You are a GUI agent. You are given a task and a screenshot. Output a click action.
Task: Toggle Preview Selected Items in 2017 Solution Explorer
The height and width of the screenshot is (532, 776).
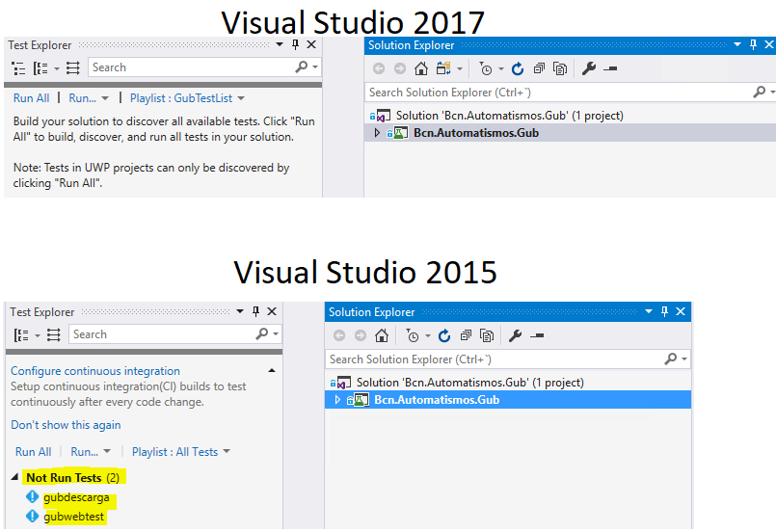pos(610,68)
